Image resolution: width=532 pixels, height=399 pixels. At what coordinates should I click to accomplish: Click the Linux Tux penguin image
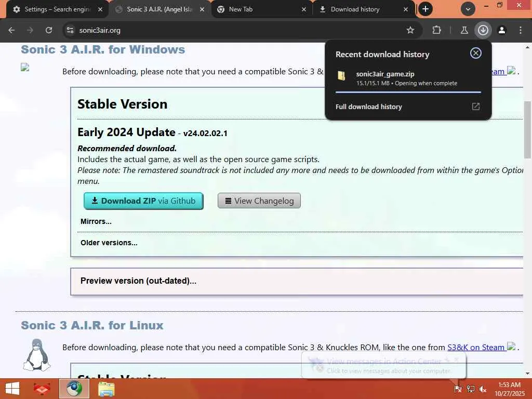(x=37, y=355)
